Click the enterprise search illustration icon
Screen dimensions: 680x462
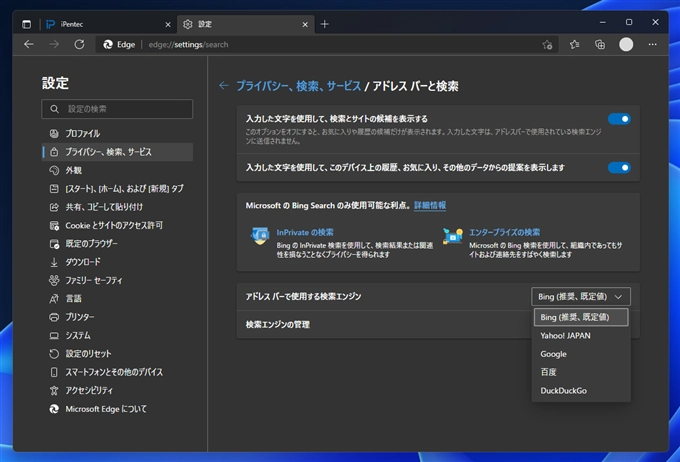[453, 236]
